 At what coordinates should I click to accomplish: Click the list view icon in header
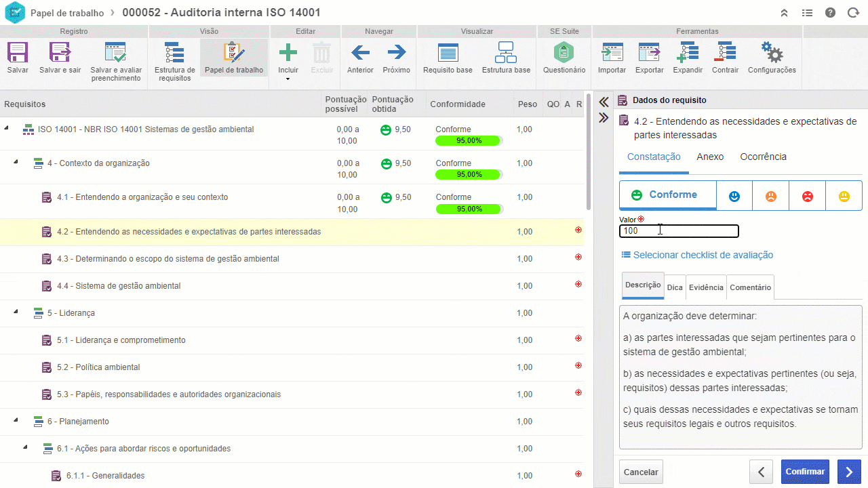point(807,13)
